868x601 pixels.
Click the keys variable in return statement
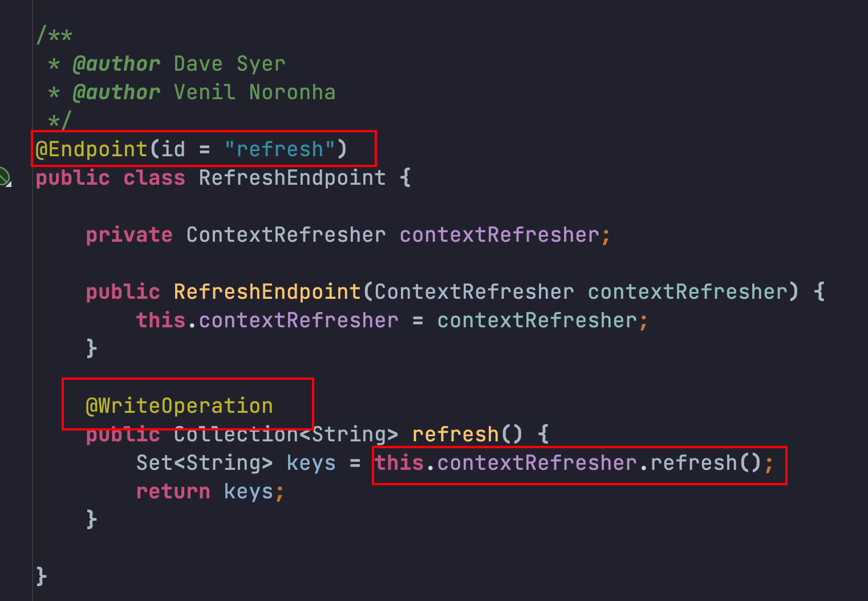(248, 492)
